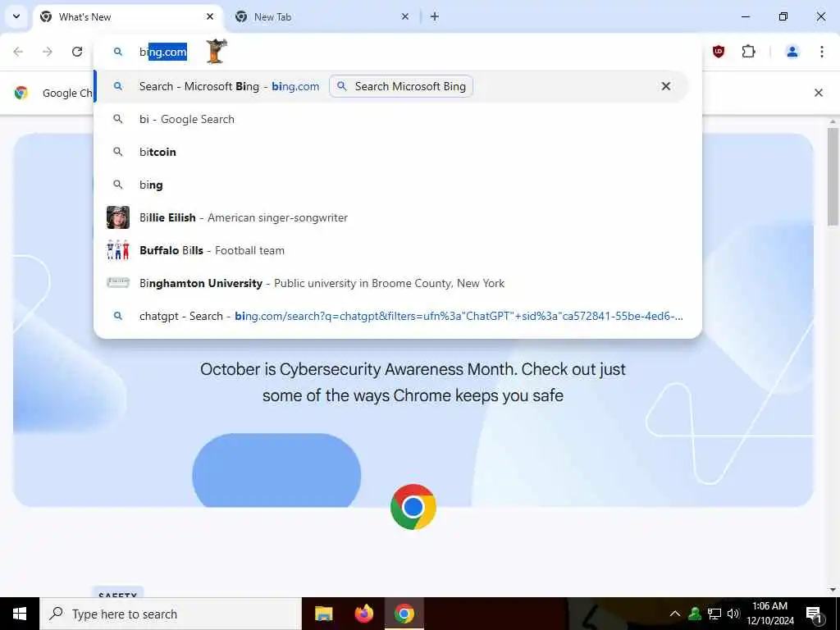Image resolution: width=840 pixels, height=630 pixels.
Task: Select the Search - Microsoft Bing suggestion
Action: pos(392,86)
